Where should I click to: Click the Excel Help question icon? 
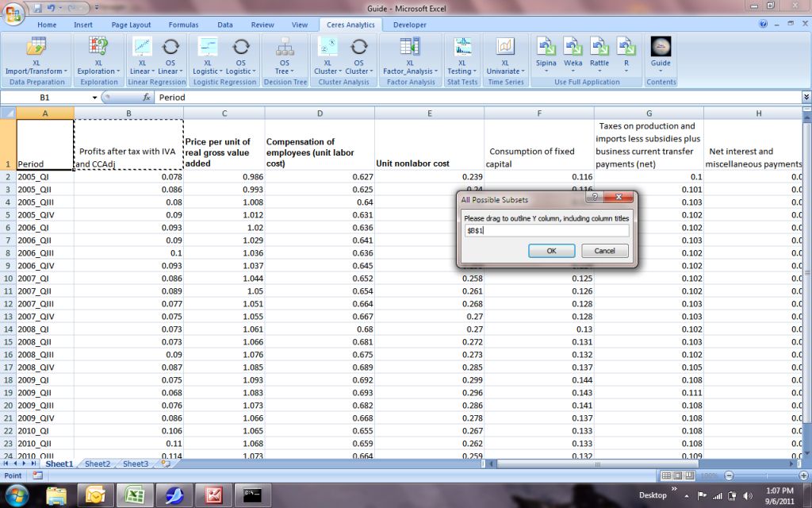point(764,24)
